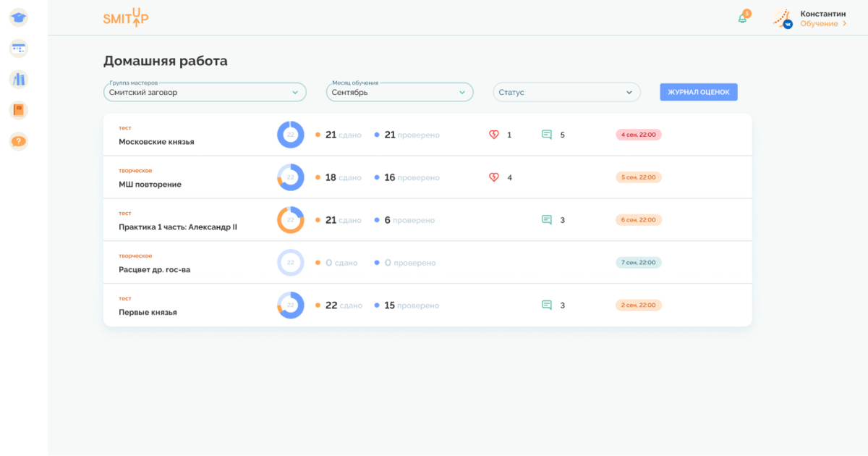Screen dimensions: 868x456
Task: Open help via the question mark icon
Action: (x=19, y=141)
